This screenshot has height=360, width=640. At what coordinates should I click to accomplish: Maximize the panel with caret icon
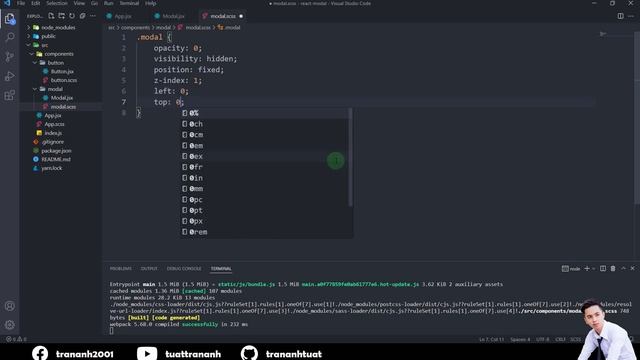623,269
